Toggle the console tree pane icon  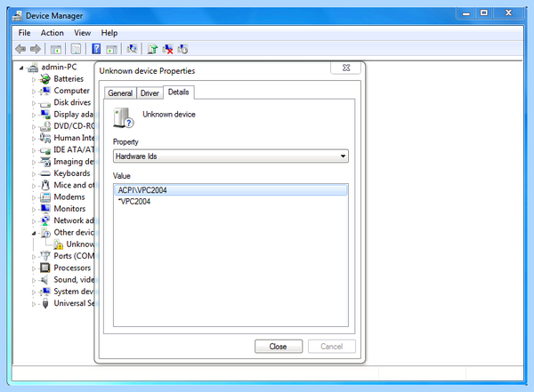coord(56,50)
